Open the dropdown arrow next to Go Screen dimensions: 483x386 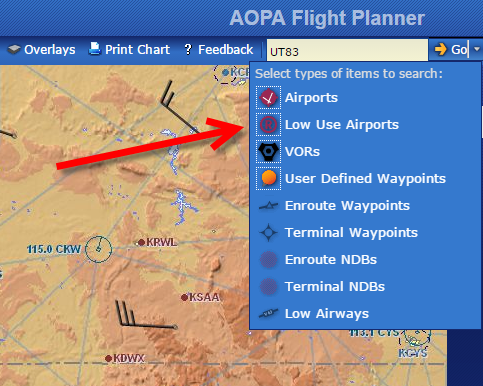tap(477, 49)
